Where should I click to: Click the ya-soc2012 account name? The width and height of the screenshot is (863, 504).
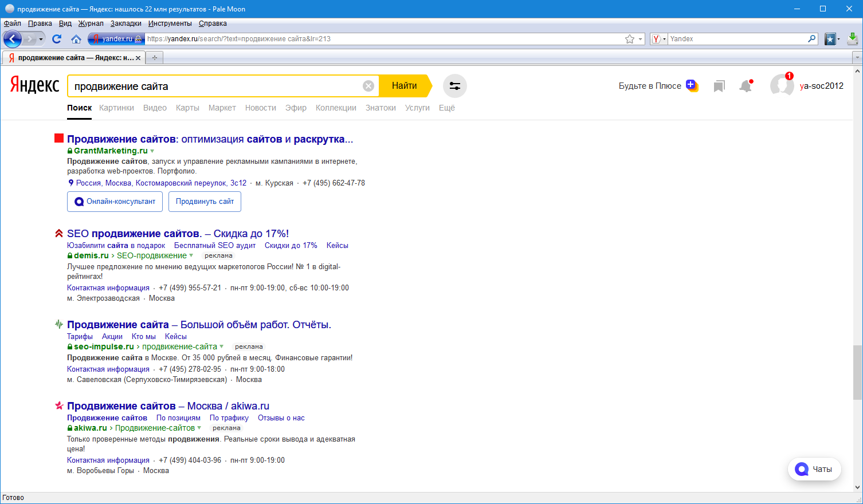click(x=822, y=86)
